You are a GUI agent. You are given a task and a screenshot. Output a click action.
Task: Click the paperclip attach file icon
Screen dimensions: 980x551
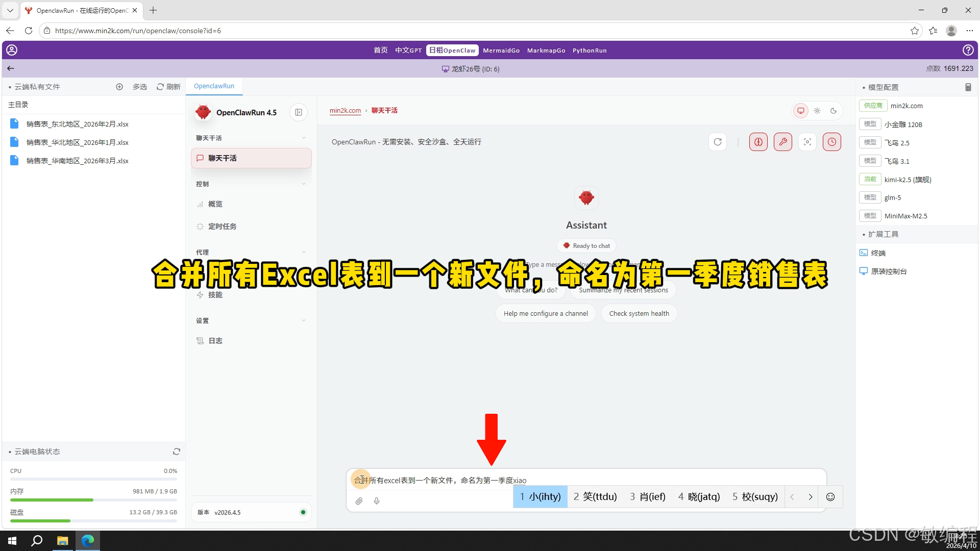point(359,501)
